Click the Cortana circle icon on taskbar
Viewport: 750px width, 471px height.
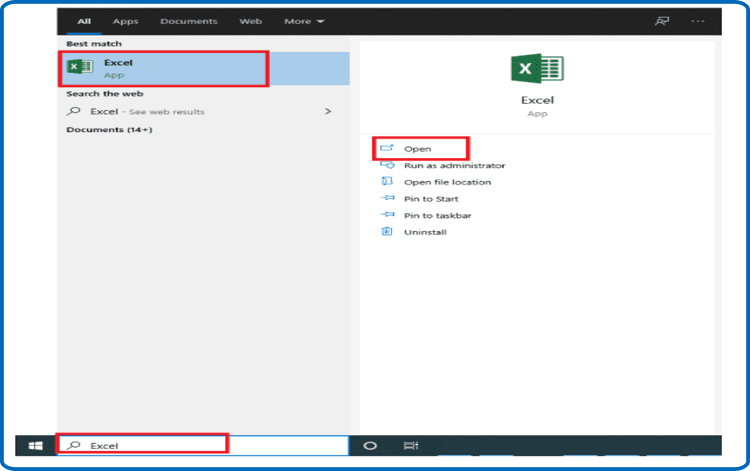(x=369, y=445)
